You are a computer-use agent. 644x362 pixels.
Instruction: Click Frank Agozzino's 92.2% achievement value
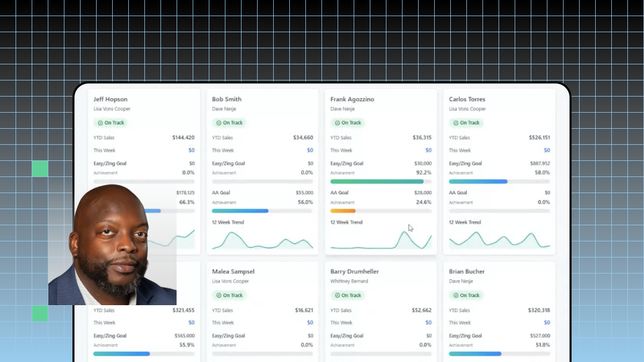(424, 172)
